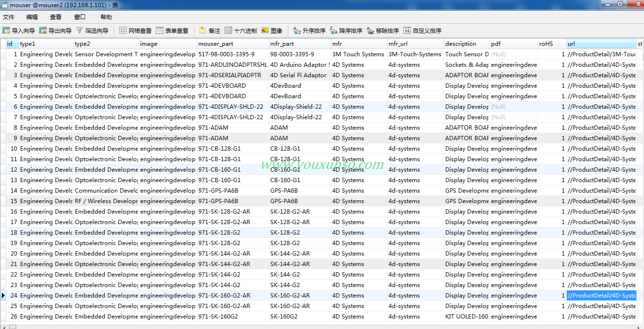Select 971-SK-128-G2-AR in row 16
Image resolution: width=644 pixels, height=329 pixels.
pos(233,212)
